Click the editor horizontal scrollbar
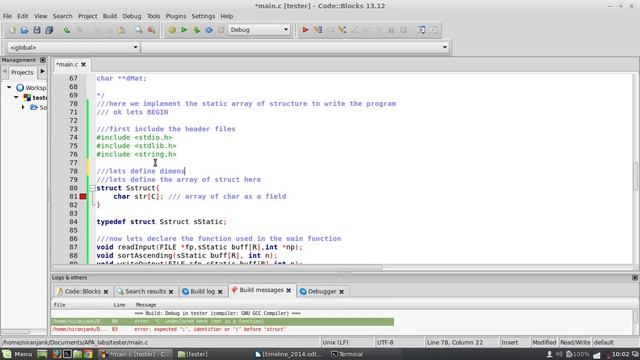 (x=217, y=268)
